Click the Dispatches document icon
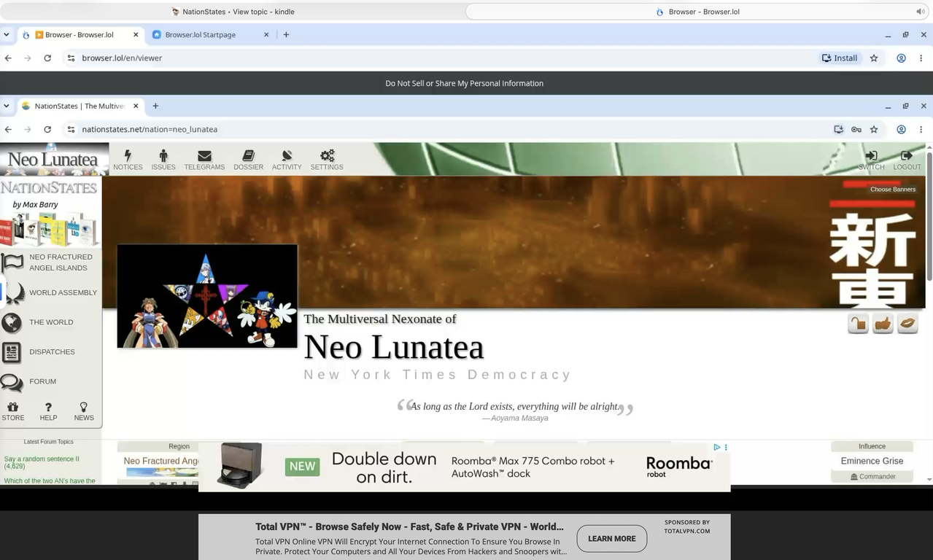 (x=12, y=352)
